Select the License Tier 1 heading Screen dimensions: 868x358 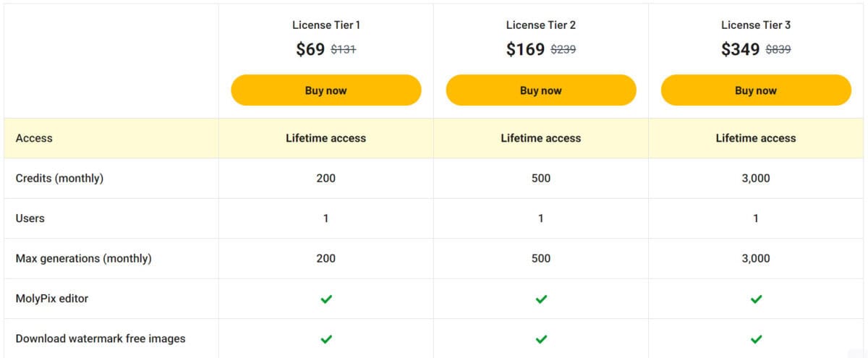coord(326,25)
